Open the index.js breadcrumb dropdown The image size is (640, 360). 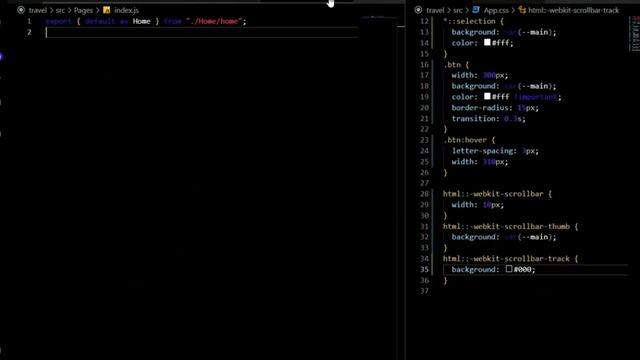(x=126, y=10)
